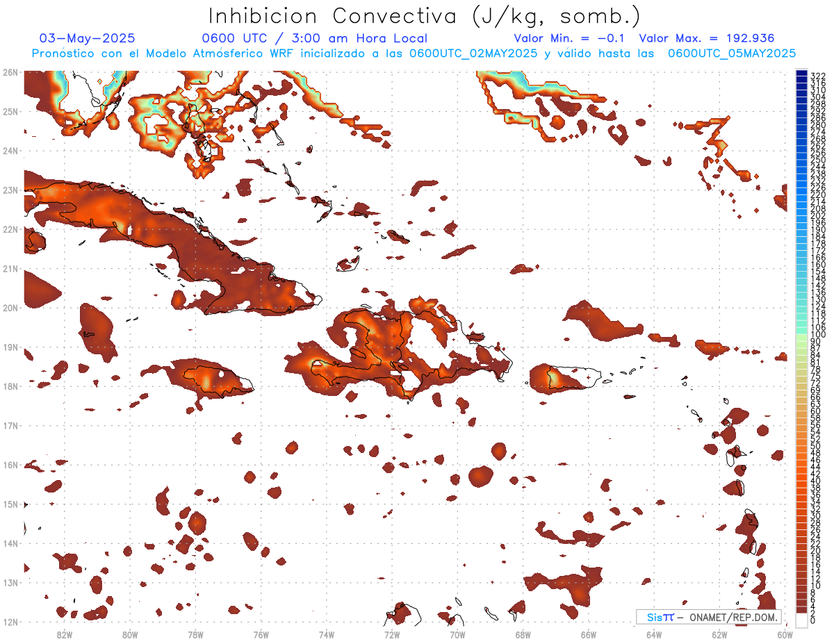This screenshot has width=834, height=644.
Task: Click the pale green color bar swatch beside 100
Action: (x=802, y=338)
